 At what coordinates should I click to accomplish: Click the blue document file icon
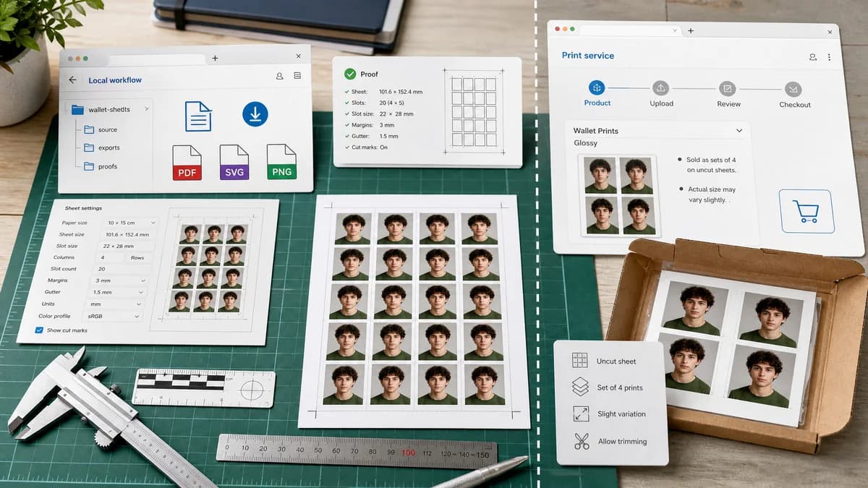pos(198,116)
